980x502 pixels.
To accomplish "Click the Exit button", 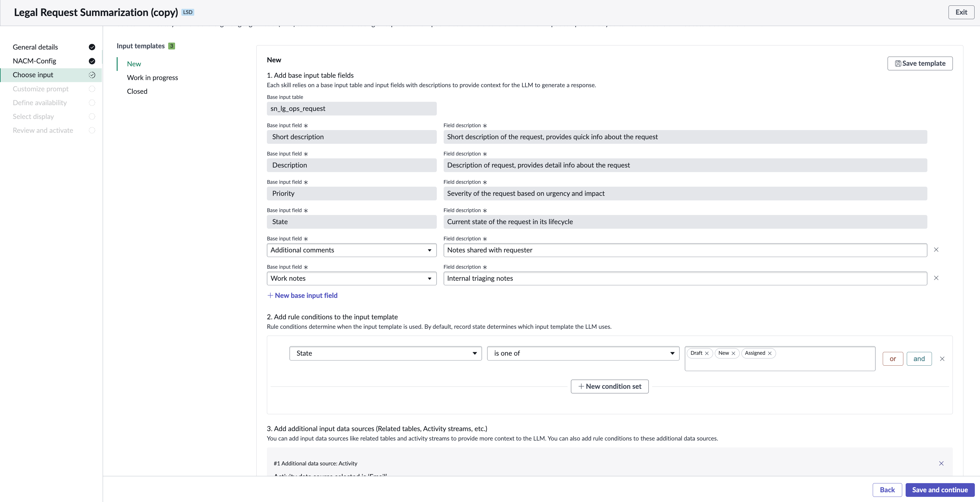I will point(961,12).
